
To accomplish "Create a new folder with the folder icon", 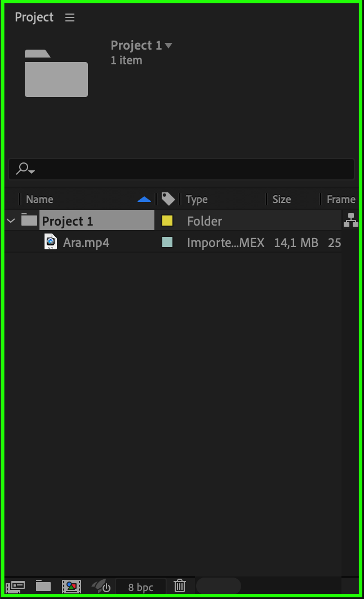I will (43, 585).
